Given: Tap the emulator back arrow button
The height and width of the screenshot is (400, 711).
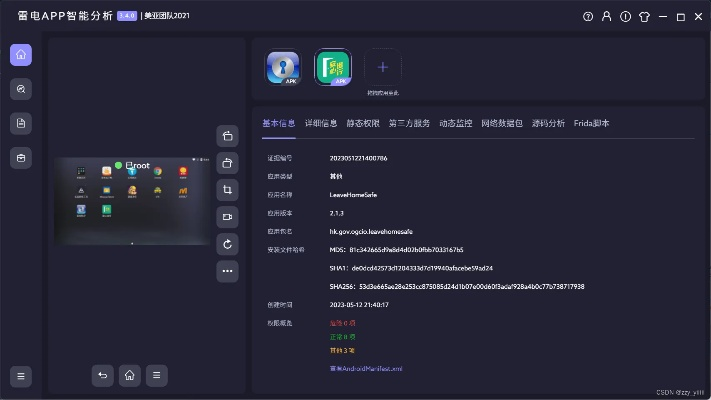Looking at the screenshot, I should (102, 376).
